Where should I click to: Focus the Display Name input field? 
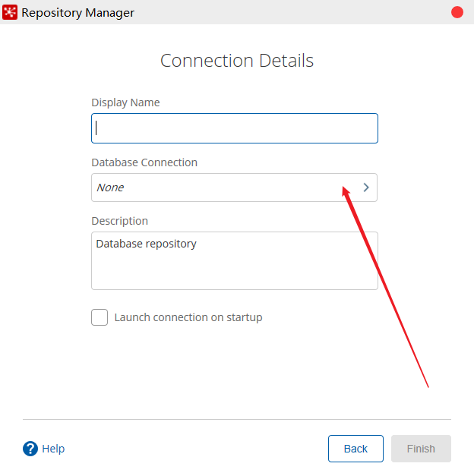[x=235, y=128]
